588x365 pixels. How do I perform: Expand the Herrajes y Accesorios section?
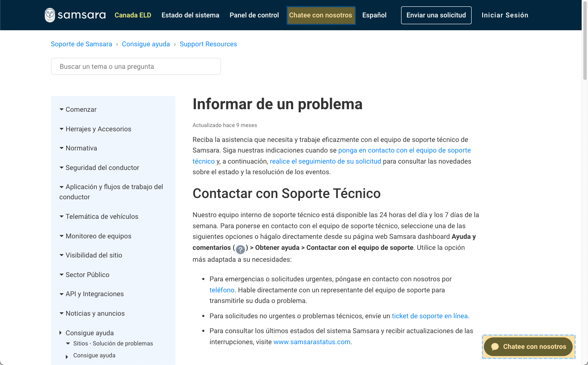click(x=95, y=129)
